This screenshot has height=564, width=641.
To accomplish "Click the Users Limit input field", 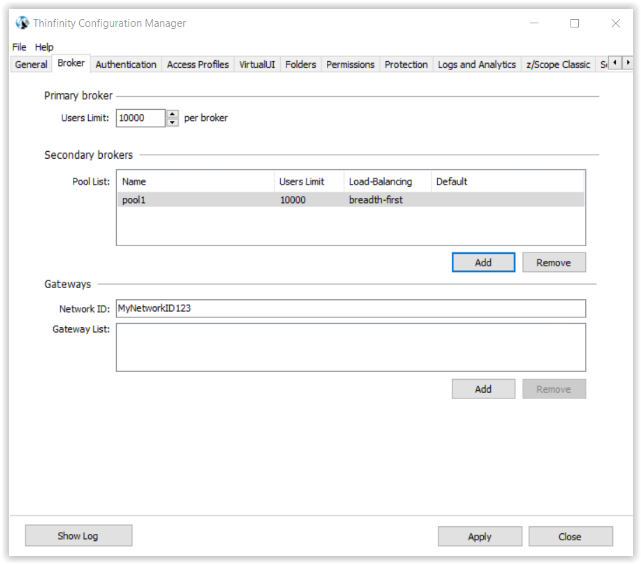I will click(x=141, y=118).
